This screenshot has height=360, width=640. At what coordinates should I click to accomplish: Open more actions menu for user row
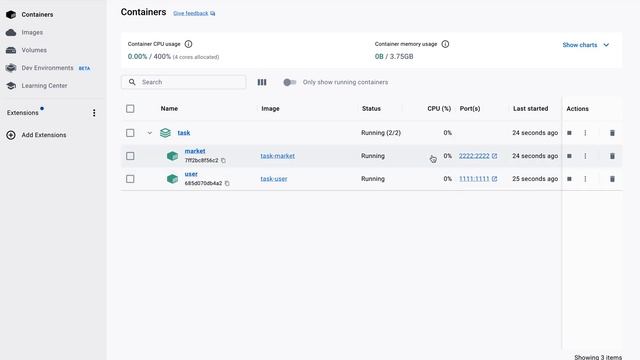point(585,179)
